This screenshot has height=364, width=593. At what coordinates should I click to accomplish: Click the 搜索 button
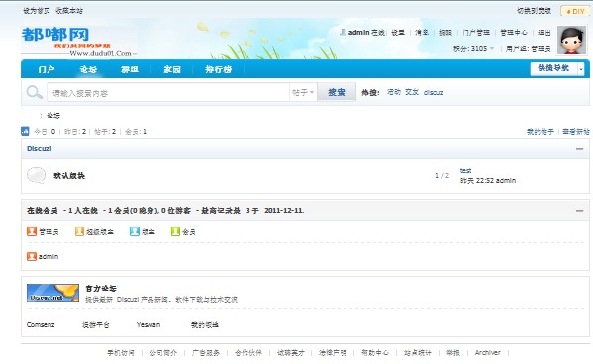click(337, 92)
